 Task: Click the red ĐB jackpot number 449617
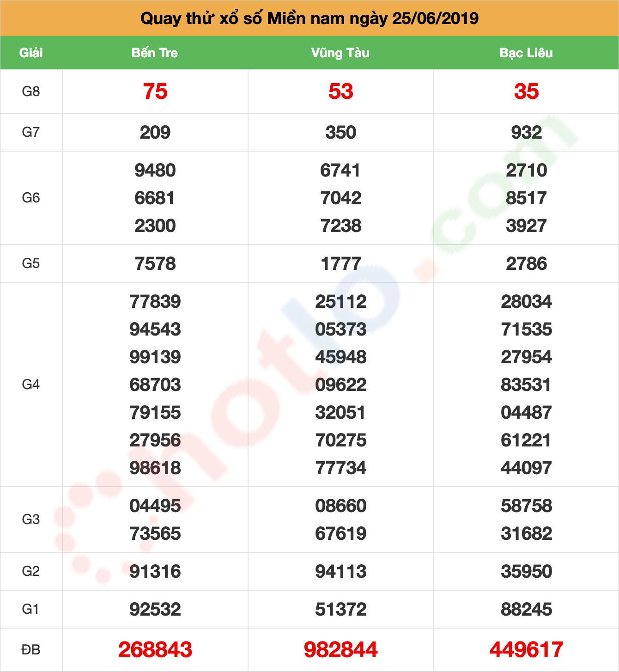[x=527, y=650]
